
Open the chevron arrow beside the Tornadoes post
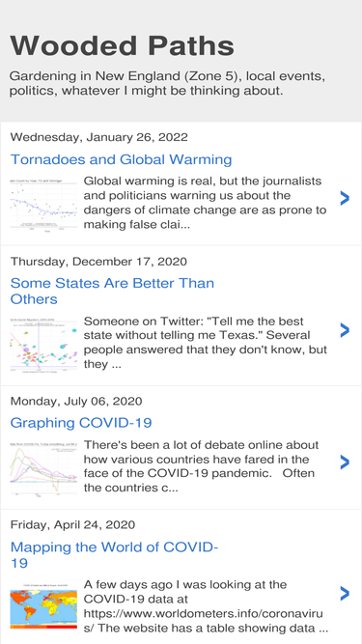(x=345, y=198)
